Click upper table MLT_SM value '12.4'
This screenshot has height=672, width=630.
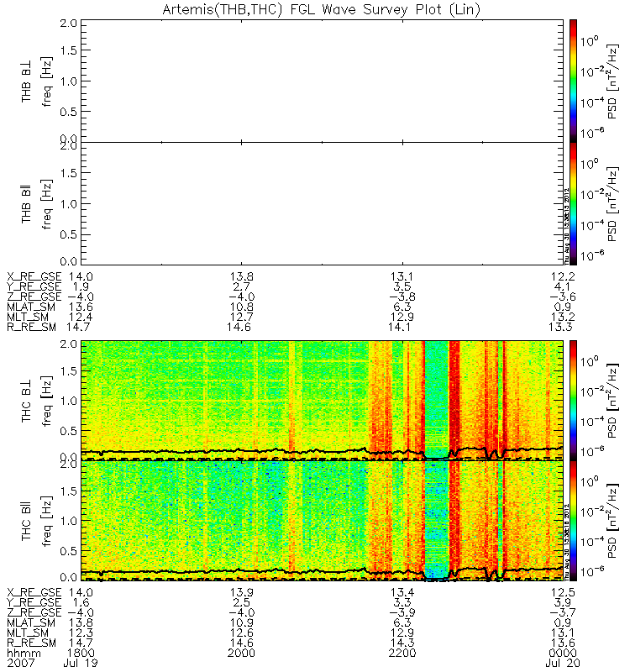tap(81, 318)
